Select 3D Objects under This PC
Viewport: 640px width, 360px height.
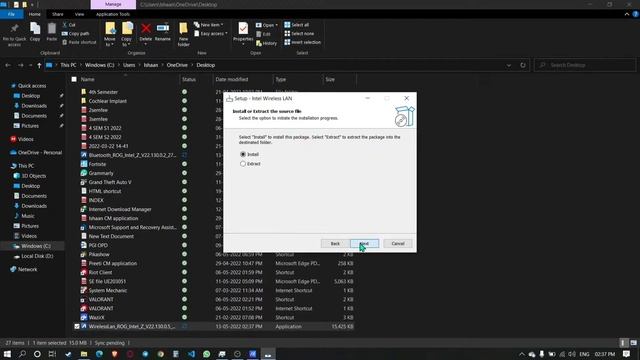pyautogui.click(x=33, y=176)
